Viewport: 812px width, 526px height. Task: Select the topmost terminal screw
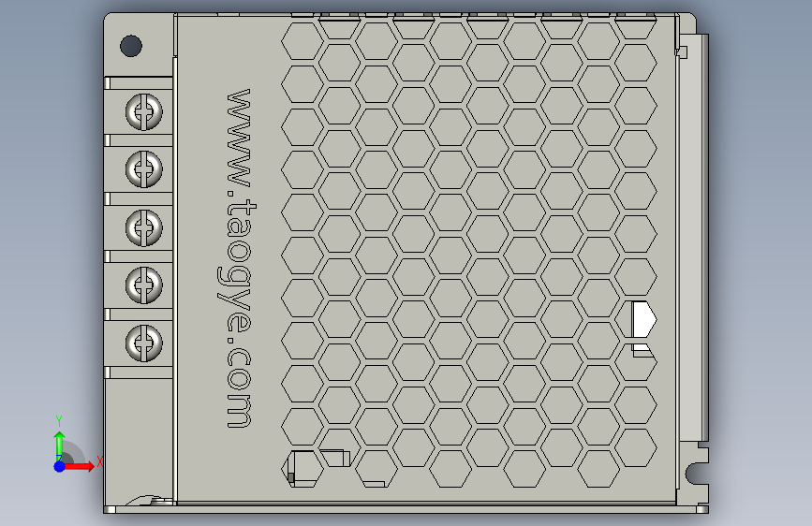[x=144, y=111]
